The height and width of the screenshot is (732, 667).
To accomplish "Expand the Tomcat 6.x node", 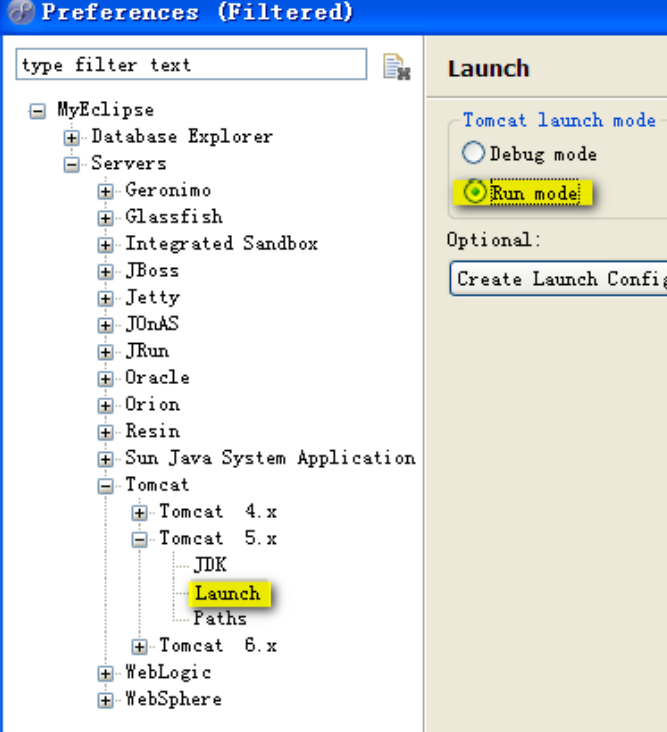I will point(140,647).
